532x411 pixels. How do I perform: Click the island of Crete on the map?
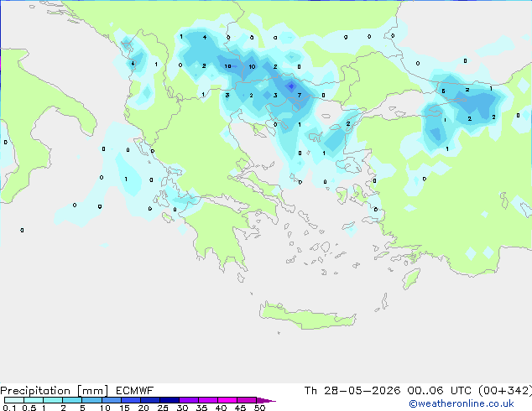pyautogui.click(x=307, y=316)
